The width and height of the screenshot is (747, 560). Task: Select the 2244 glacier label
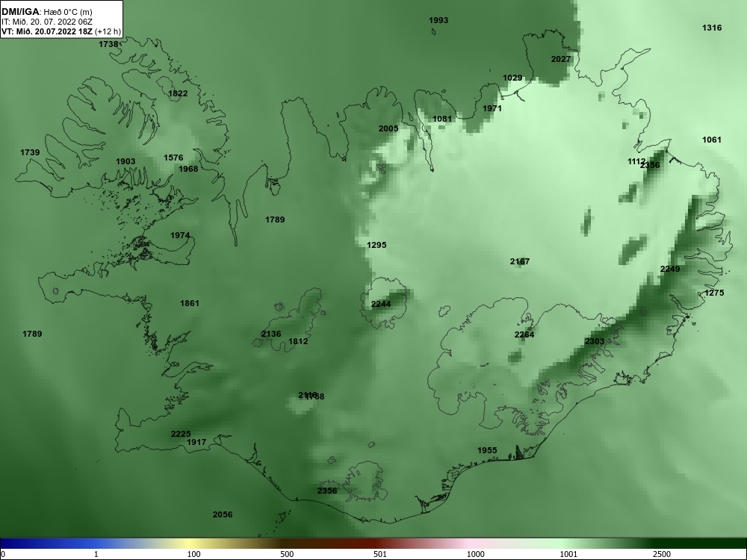(x=381, y=304)
